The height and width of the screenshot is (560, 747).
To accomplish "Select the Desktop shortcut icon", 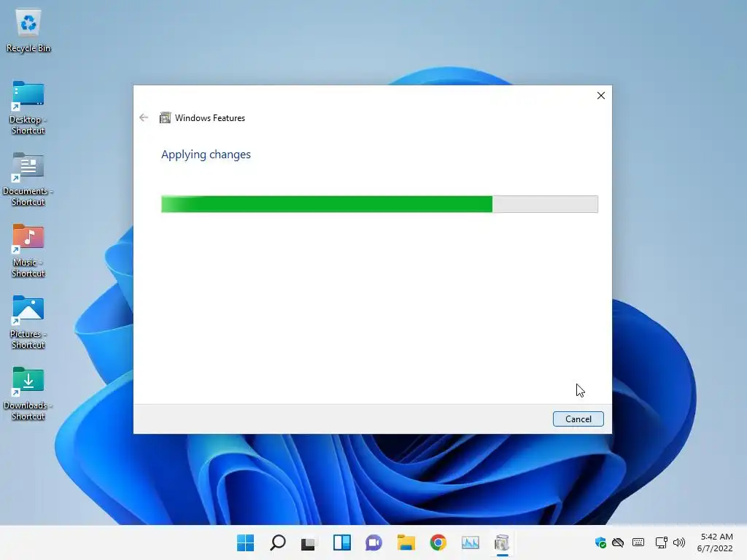I will [x=28, y=108].
